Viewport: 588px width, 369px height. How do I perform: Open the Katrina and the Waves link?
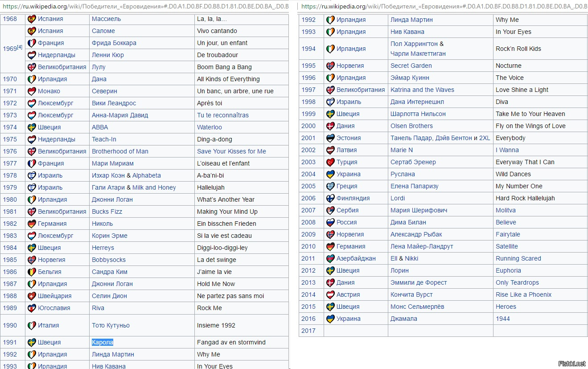pos(422,90)
